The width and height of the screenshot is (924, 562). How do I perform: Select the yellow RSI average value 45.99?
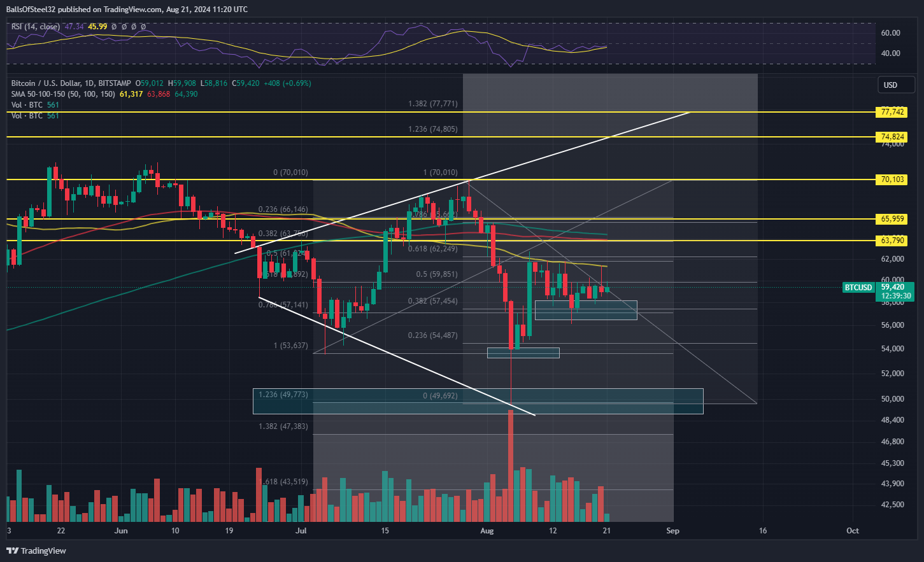tap(97, 27)
